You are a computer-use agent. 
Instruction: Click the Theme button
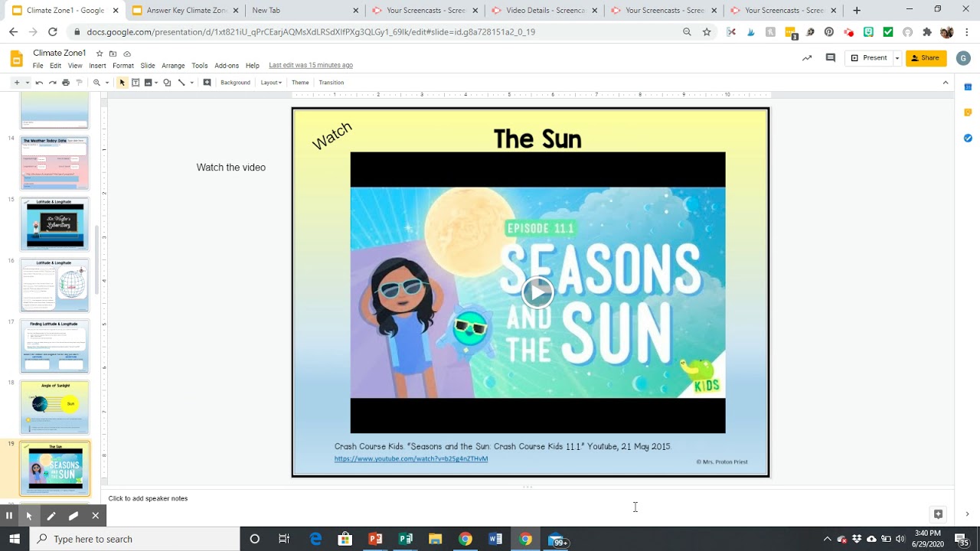tap(300, 83)
